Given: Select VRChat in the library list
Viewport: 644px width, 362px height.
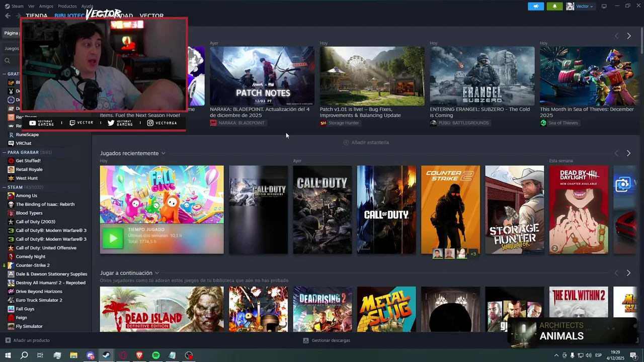Looking at the screenshot, I should [x=23, y=143].
